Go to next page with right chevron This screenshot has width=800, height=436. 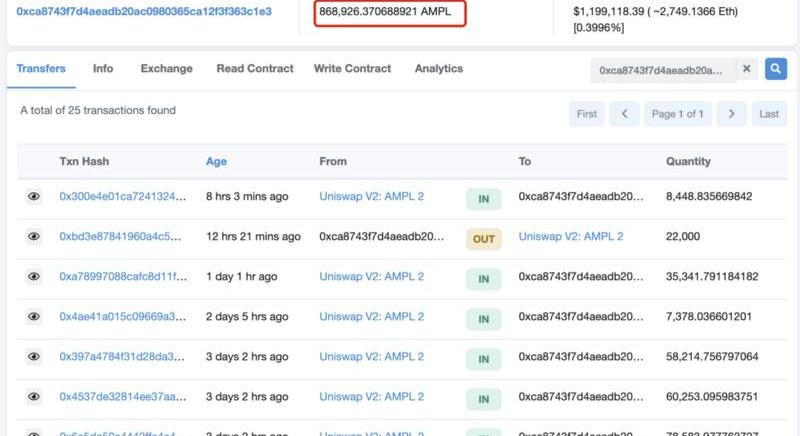[x=731, y=114]
